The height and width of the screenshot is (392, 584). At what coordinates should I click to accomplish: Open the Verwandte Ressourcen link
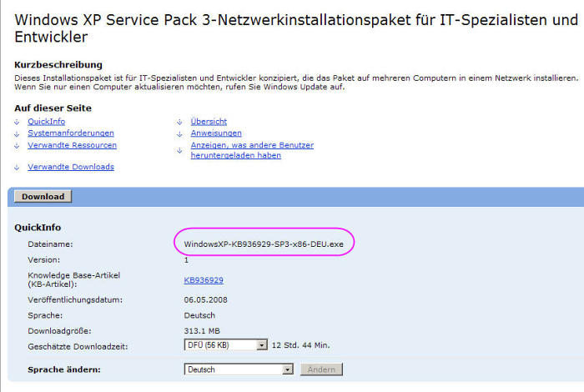click(72, 145)
